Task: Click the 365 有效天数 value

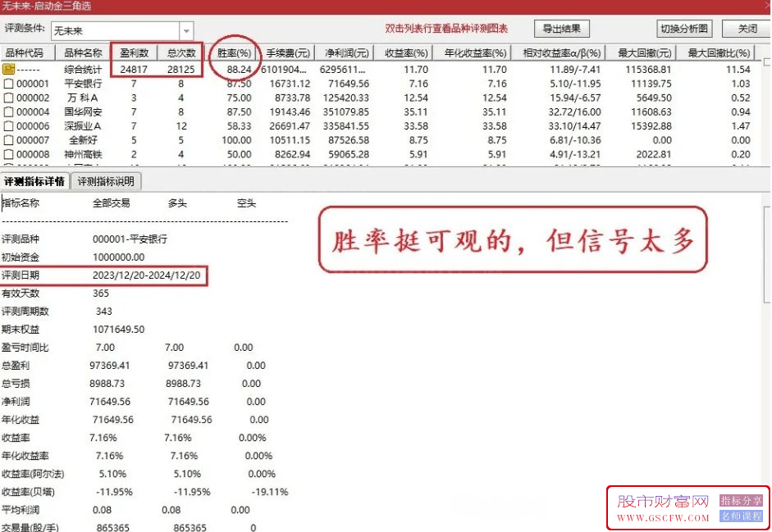Action: pos(101,293)
